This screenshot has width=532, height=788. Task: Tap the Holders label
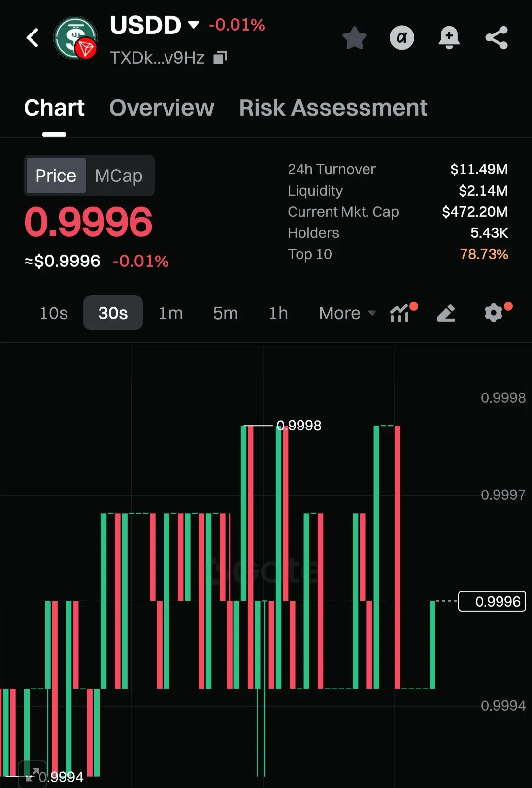313,233
